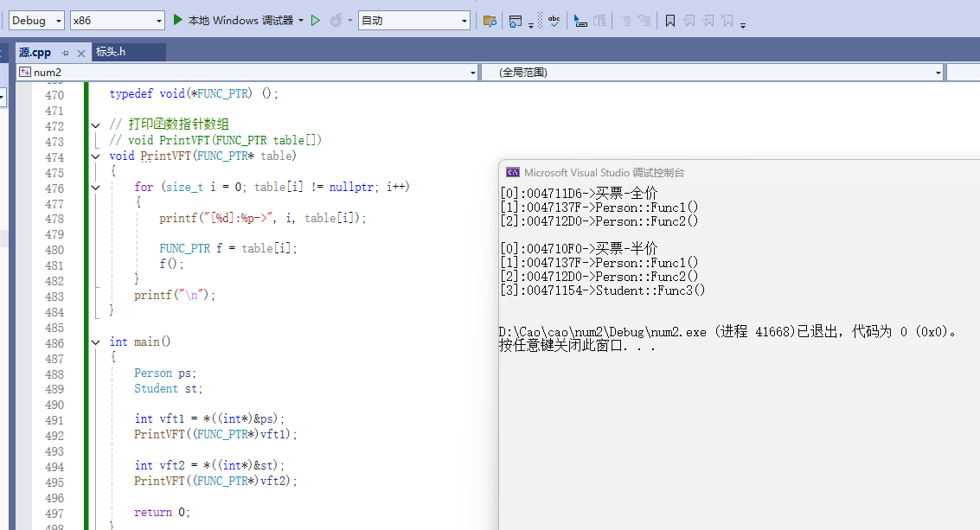Start without debugging (hollow green arrow)
Image resolution: width=980 pixels, height=530 pixels.
316,21
